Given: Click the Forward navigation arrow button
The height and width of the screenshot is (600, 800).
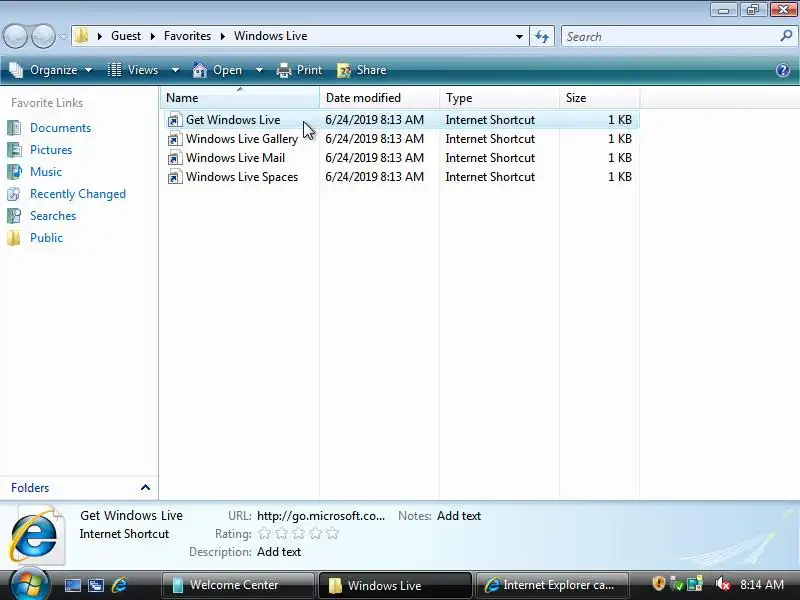Looking at the screenshot, I should tap(43, 37).
